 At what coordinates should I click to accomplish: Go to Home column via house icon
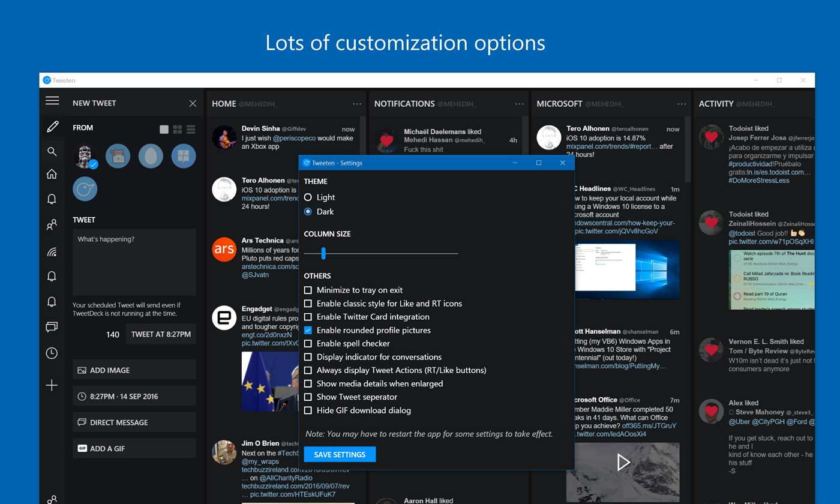(x=52, y=174)
